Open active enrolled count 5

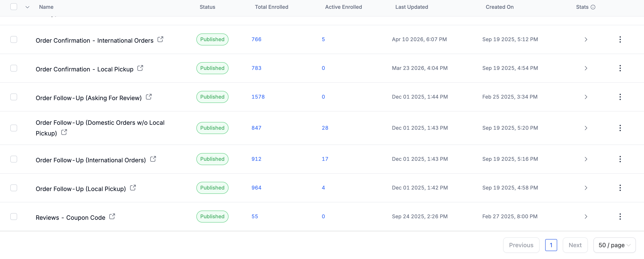pyautogui.click(x=323, y=39)
